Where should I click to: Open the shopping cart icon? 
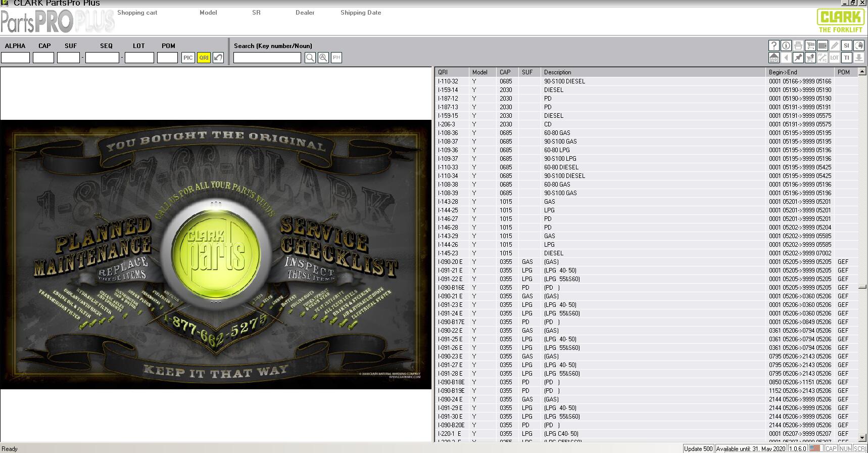(x=810, y=46)
